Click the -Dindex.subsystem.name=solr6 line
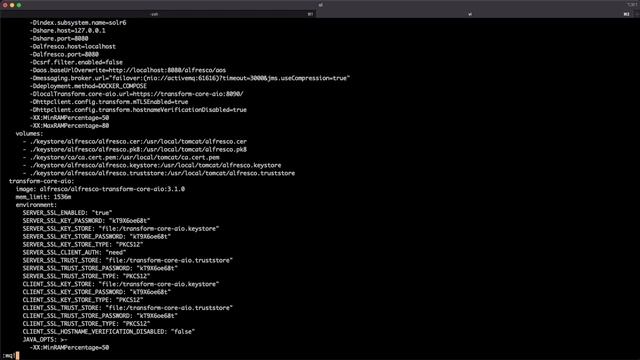The height and width of the screenshot is (360, 640). pos(78,22)
